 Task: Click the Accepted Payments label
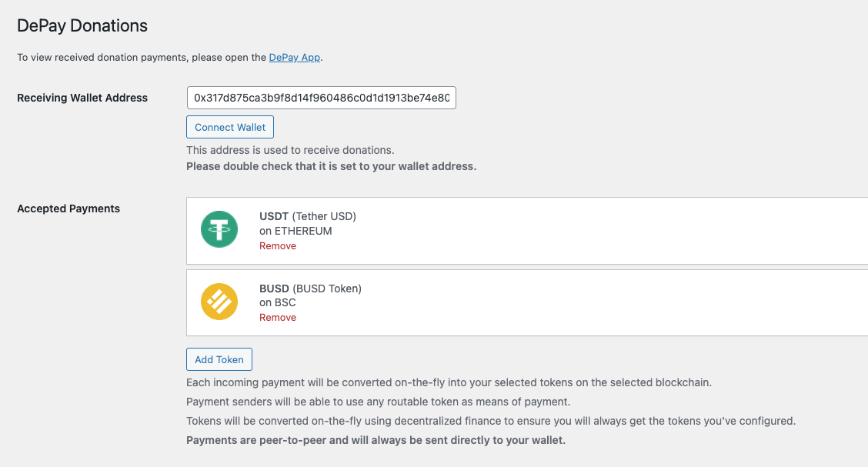[68, 208]
